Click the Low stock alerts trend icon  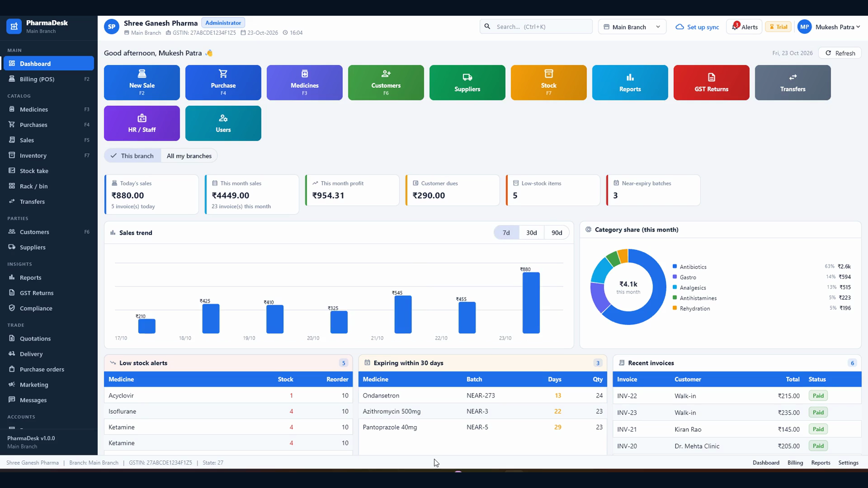point(113,363)
